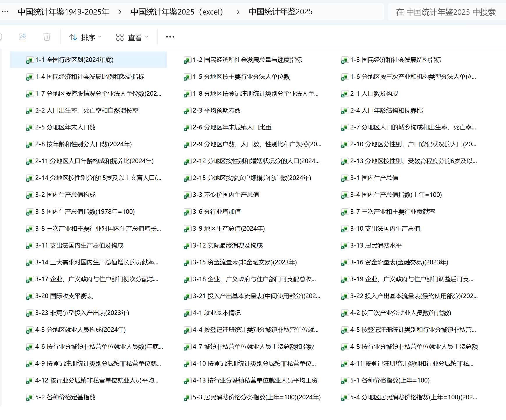The height and width of the screenshot is (420, 506).
Task: Select file name 5-4 分地区居民消费价格指数
Action: (414, 397)
